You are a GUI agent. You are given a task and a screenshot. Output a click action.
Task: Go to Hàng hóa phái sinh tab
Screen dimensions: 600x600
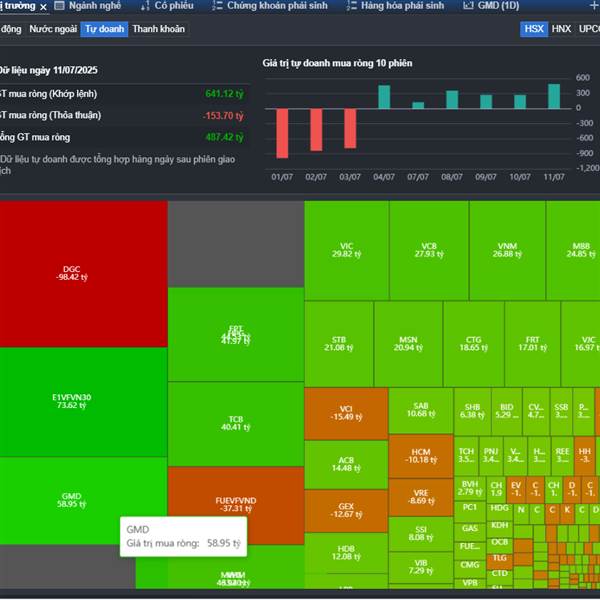point(395,6)
